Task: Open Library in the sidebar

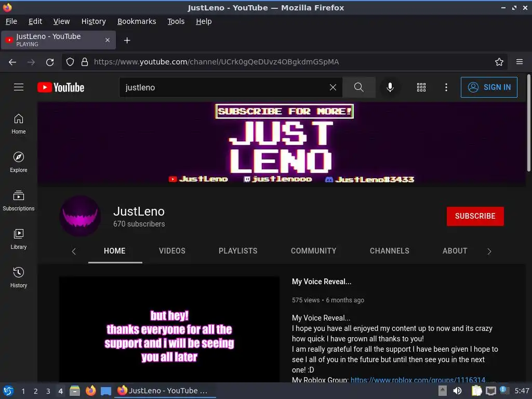Action: (19, 239)
